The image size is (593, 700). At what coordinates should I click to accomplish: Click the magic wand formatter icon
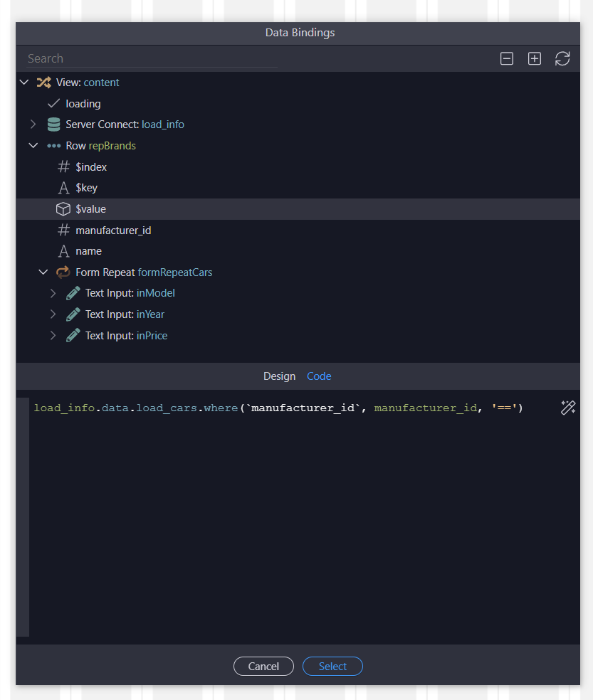click(x=567, y=408)
